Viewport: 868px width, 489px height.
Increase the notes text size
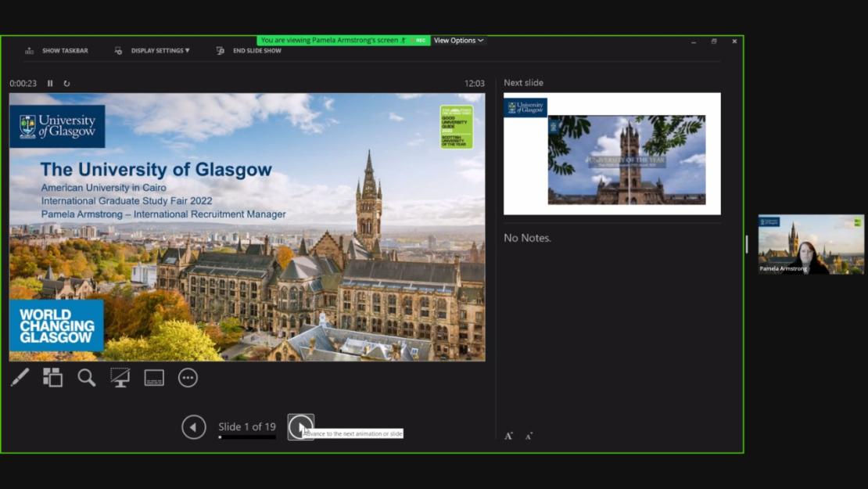click(x=509, y=436)
